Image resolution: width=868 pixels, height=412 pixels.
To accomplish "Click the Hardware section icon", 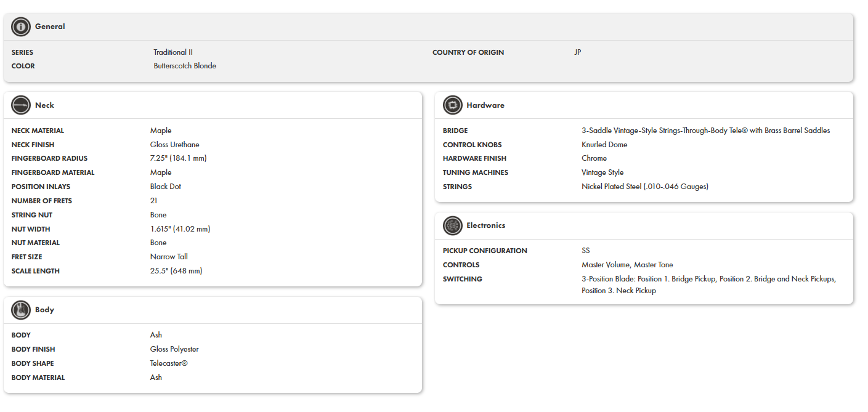I will click(452, 105).
